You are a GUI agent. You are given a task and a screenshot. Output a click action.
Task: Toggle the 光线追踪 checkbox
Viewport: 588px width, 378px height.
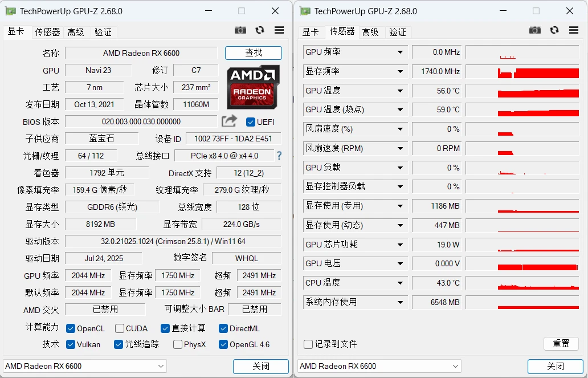(119, 344)
